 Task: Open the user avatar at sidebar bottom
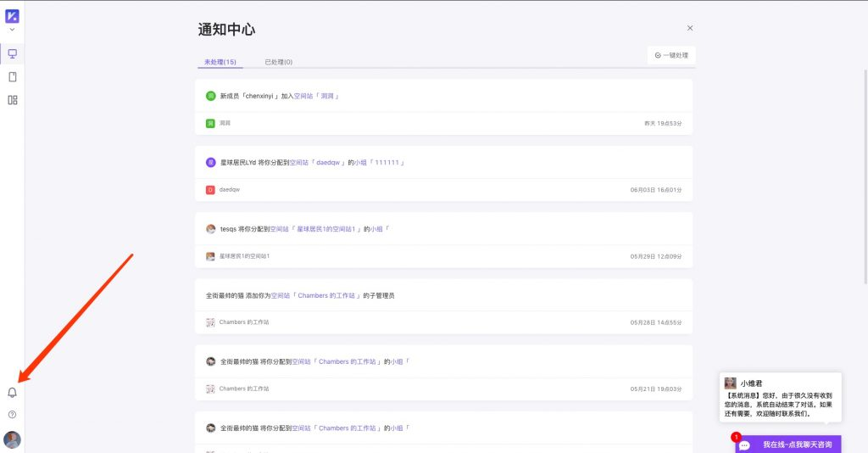[x=12, y=439]
